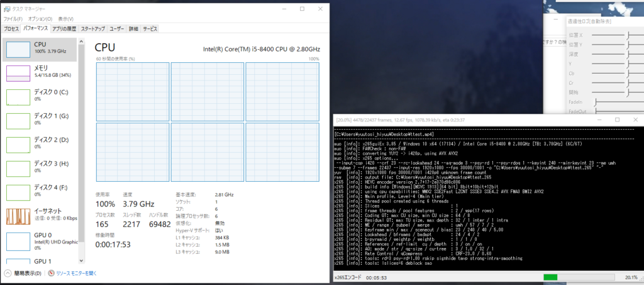Click the 2217 thread count value
The height and width of the screenshot is (285, 644).
pyautogui.click(x=131, y=224)
